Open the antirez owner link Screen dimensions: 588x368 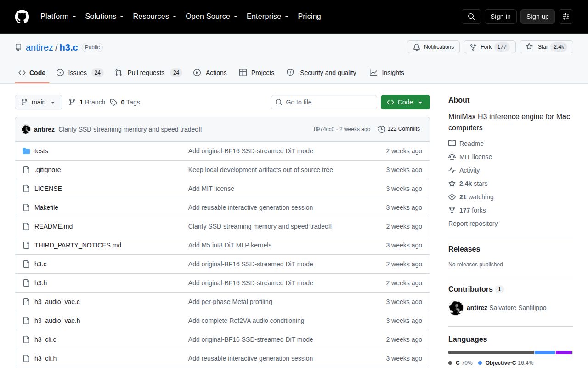[x=39, y=47]
